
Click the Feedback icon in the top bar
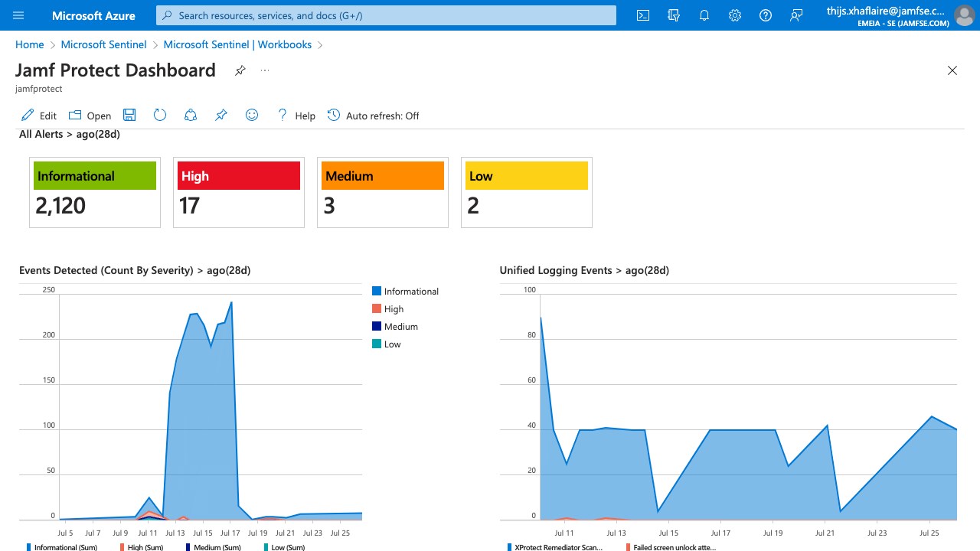pyautogui.click(x=796, y=15)
